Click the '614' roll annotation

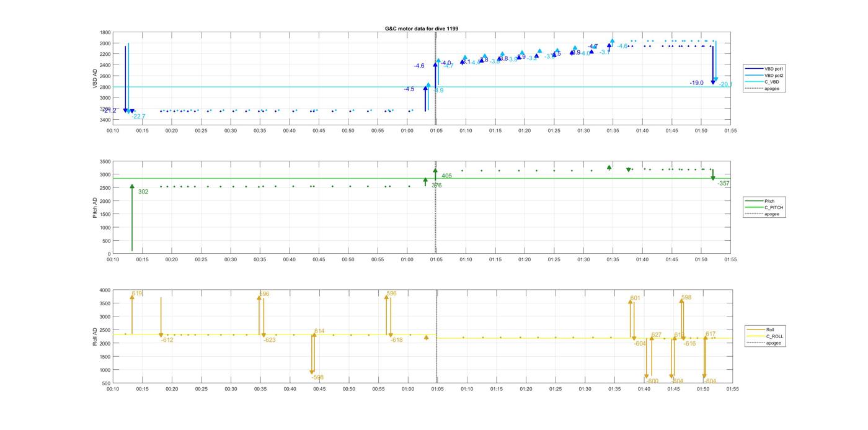tap(319, 331)
